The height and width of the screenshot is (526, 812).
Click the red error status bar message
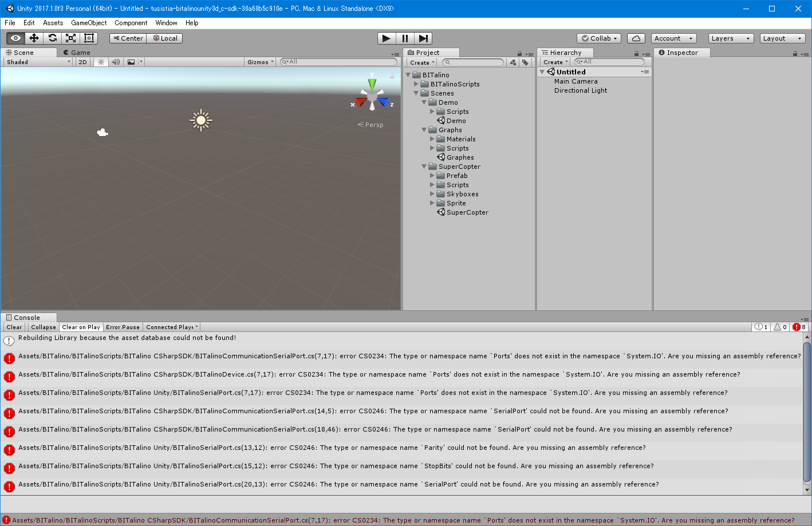[x=403, y=520]
